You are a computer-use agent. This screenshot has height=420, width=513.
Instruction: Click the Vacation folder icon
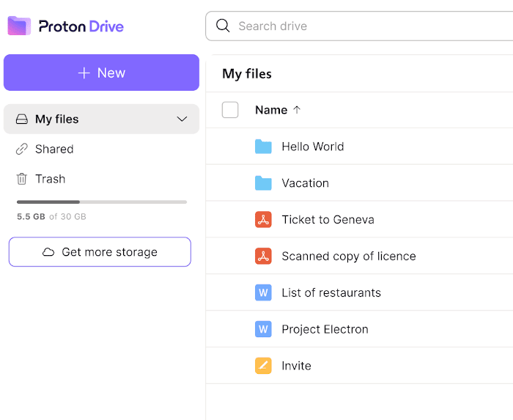(x=263, y=183)
